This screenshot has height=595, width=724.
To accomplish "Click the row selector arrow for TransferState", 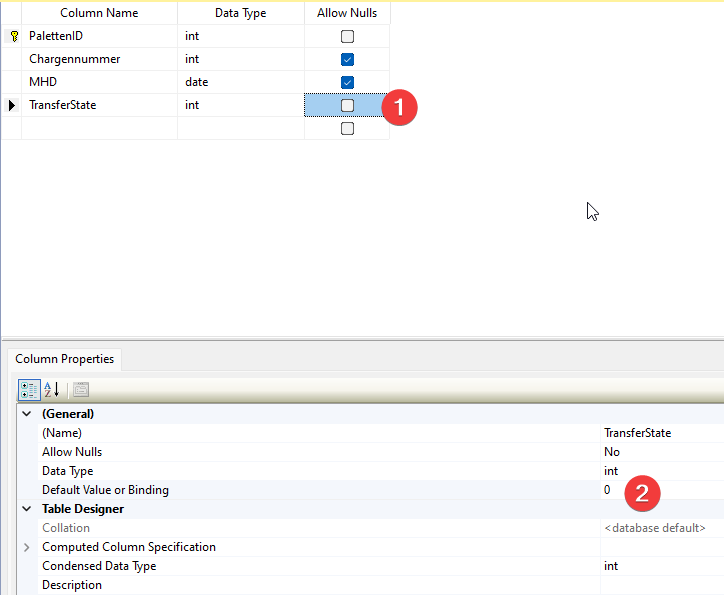I will pos(12,105).
